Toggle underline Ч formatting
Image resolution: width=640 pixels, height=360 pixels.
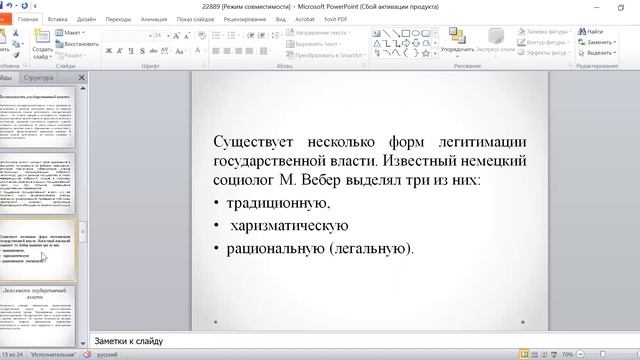click(131, 51)
